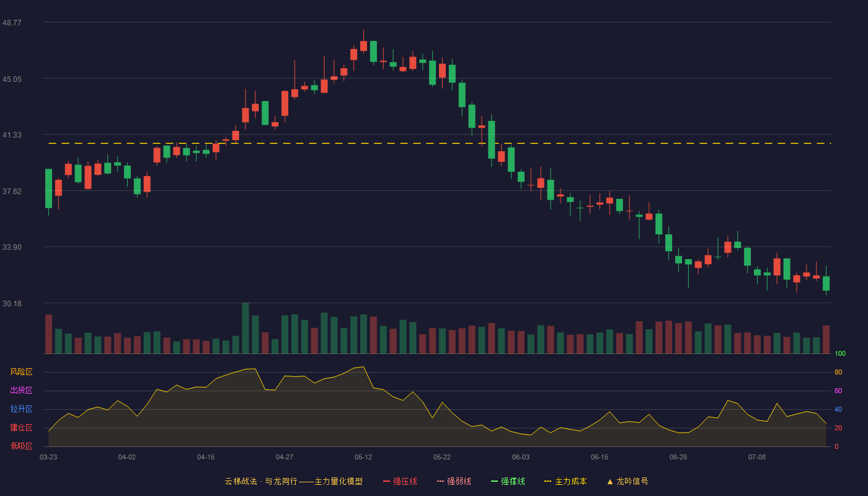
Task: Select the 低吸区 zone label
Action: 21,446
